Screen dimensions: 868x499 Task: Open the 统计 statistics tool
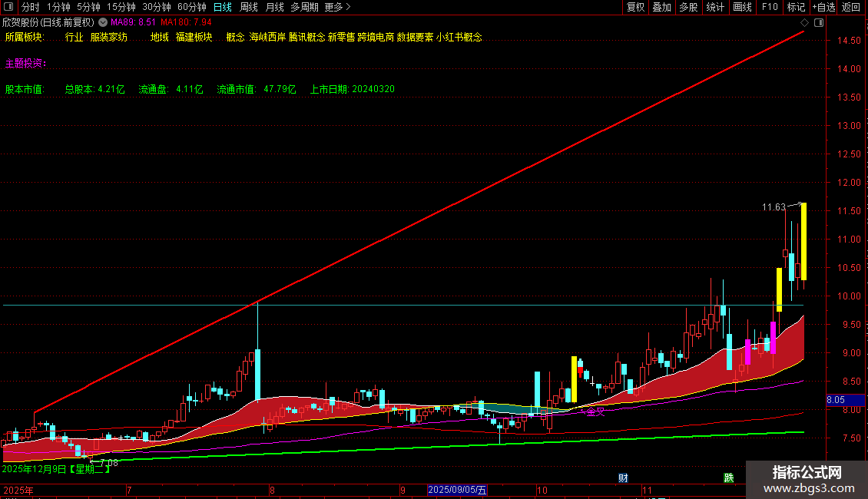click(715, 7)
